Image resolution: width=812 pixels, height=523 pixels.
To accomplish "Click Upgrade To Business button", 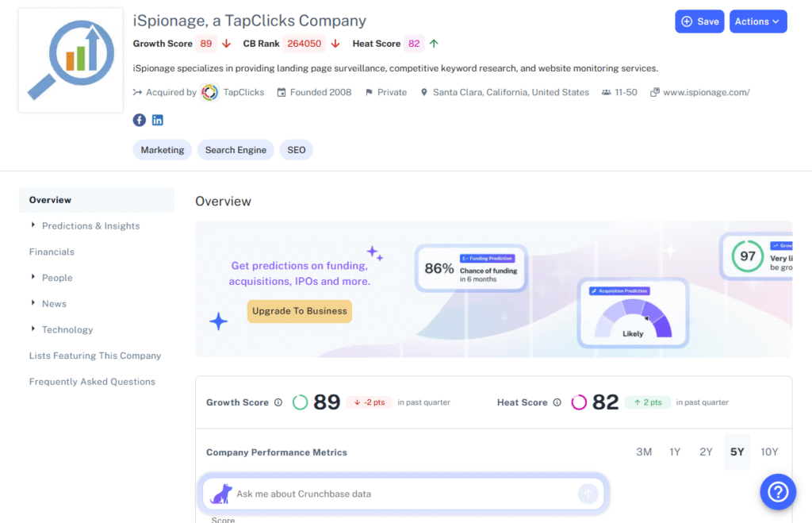I will (x=299, y=311).
